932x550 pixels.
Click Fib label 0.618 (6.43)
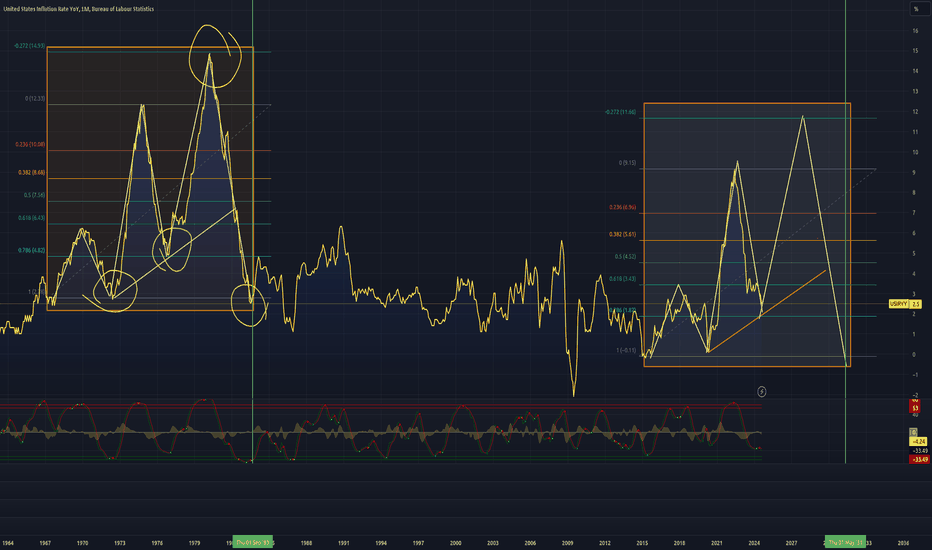(x=32, y=218)
